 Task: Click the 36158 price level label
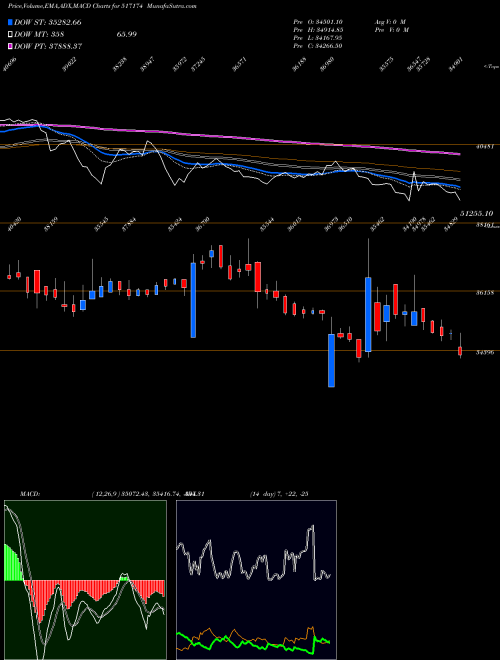click(485, 293)
